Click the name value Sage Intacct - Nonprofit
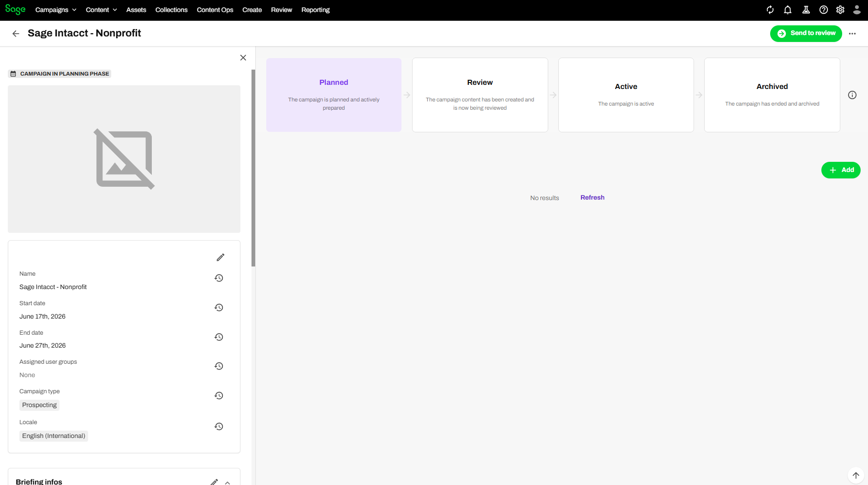Screen dimensions: 868x485 [x=53, y=287]
